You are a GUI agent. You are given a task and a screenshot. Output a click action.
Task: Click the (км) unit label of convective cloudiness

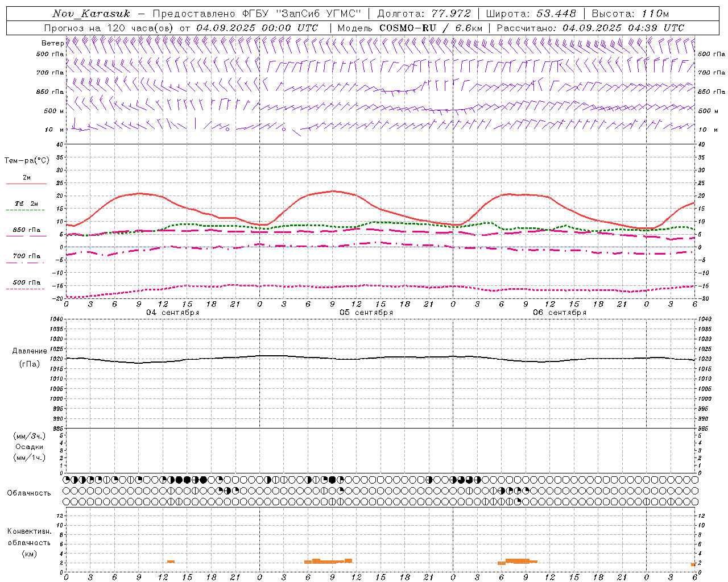[x=29, y=554]
